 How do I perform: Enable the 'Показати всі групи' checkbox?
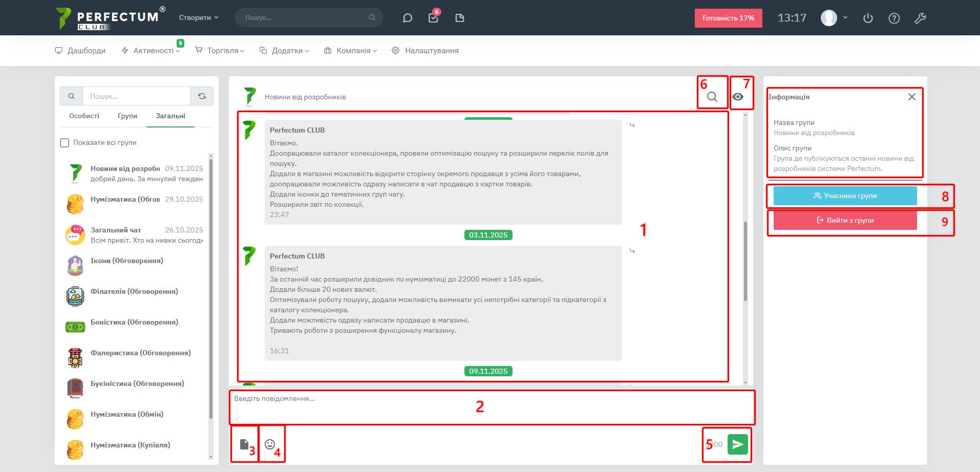(65, 143)
